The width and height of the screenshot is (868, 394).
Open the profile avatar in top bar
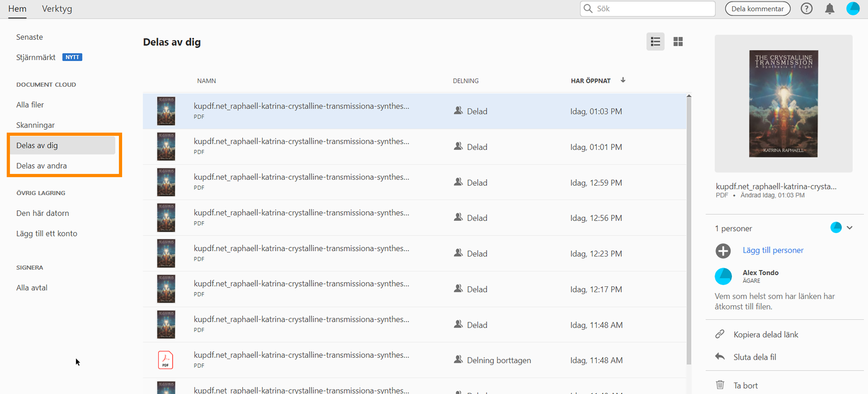[x=853, y=9]
